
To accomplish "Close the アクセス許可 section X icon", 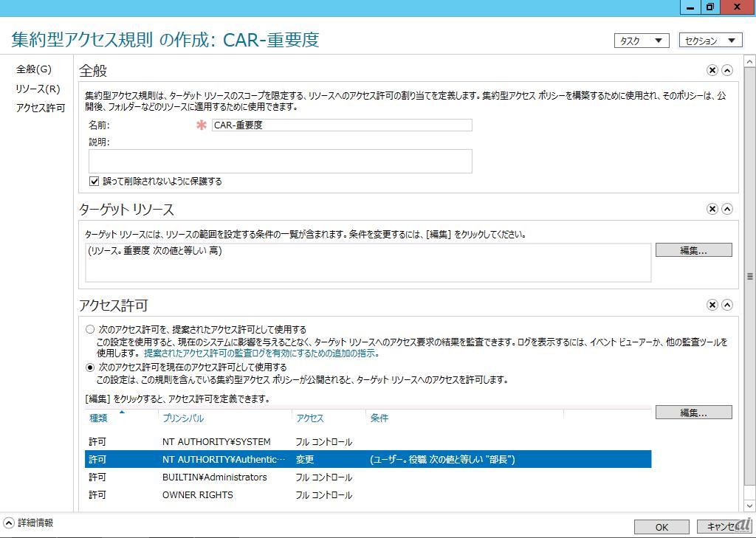I will click(x=712, y=305).
